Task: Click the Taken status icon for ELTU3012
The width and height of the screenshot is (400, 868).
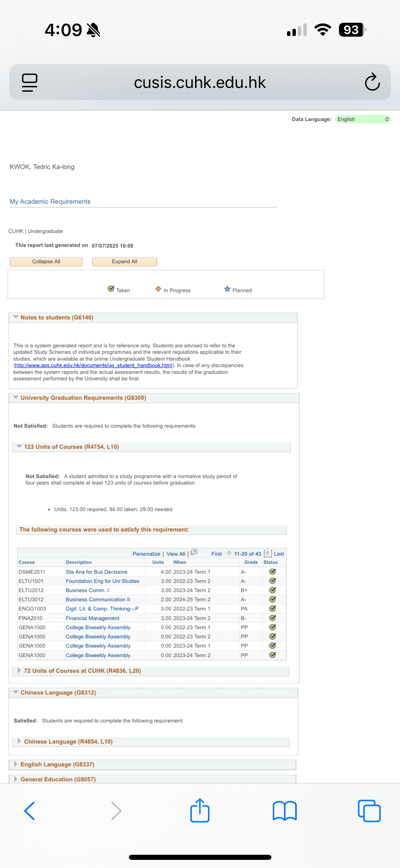Action: tap(272, 599)
